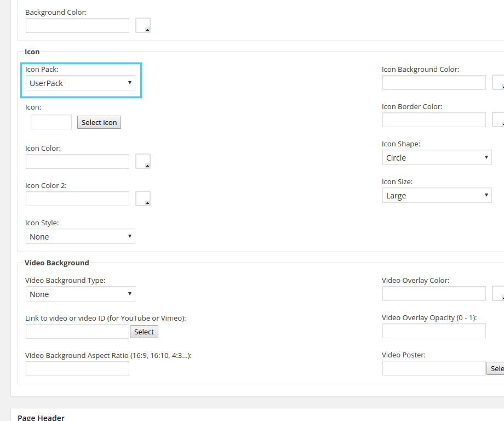The height and width of the screenshot is (421, 504).
Task: Focus the Icon Color input field
Action: pyautogui.click(x=77, y=161)
